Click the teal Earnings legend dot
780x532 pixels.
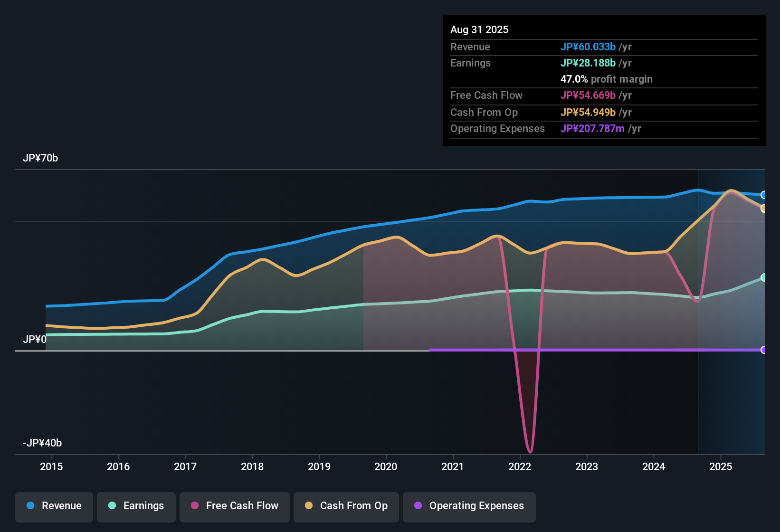coord(112,506)
